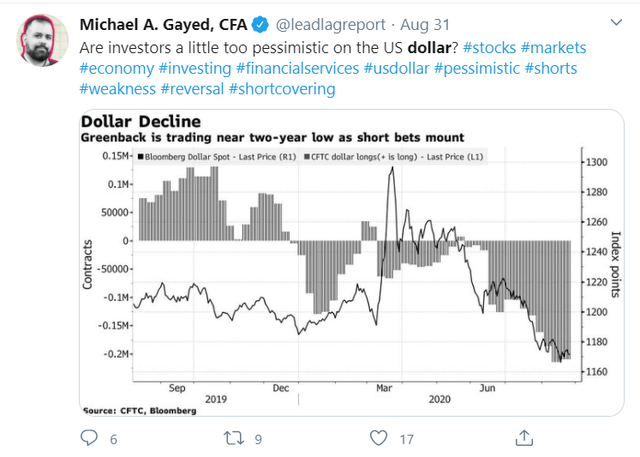Click the blue verified badge
This screenshot has width=640, height=457.
[260, 25]
